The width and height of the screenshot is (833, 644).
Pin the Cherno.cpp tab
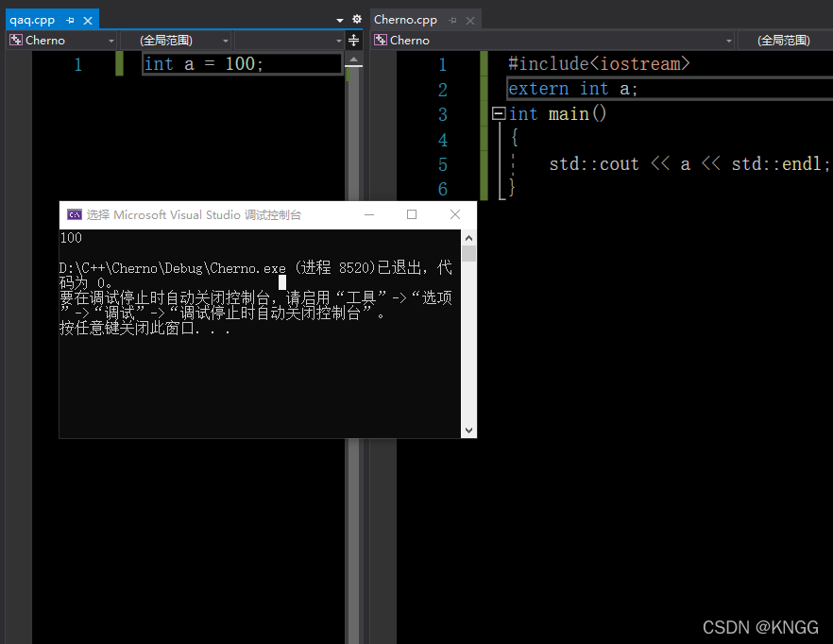[x=452, y=20]
